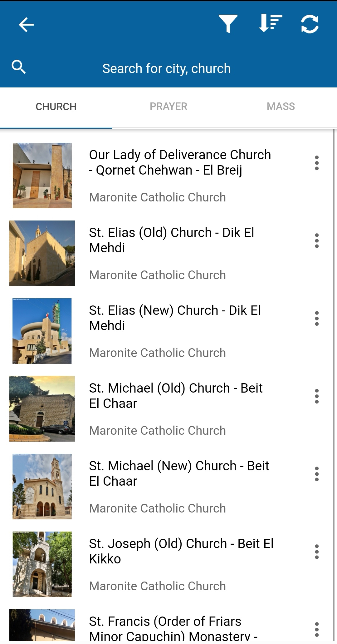
Task: Open the filter funnel icon
Action: (x=228, y=24)
